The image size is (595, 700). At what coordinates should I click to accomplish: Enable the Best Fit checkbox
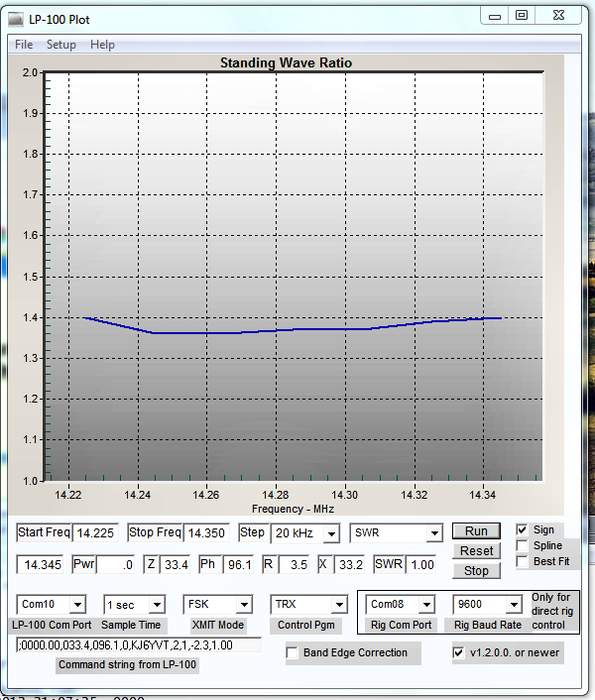pyautogui.click(x=523, y=562)
